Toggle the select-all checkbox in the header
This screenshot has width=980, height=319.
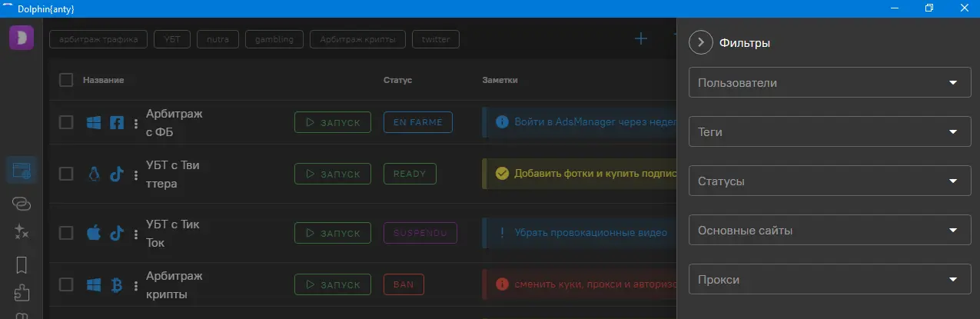[x=66, y=80]
